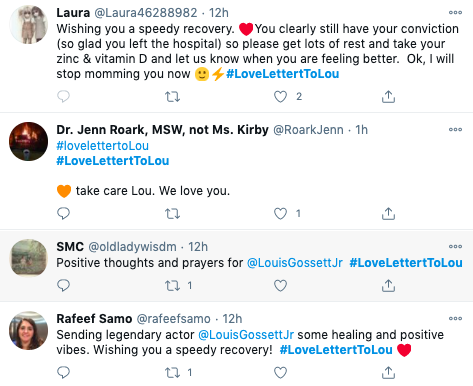Screen dimensions: 473x386
Task: Open the @LouisGossettJr mention in SMC's tweet
Action: point(295,263)
